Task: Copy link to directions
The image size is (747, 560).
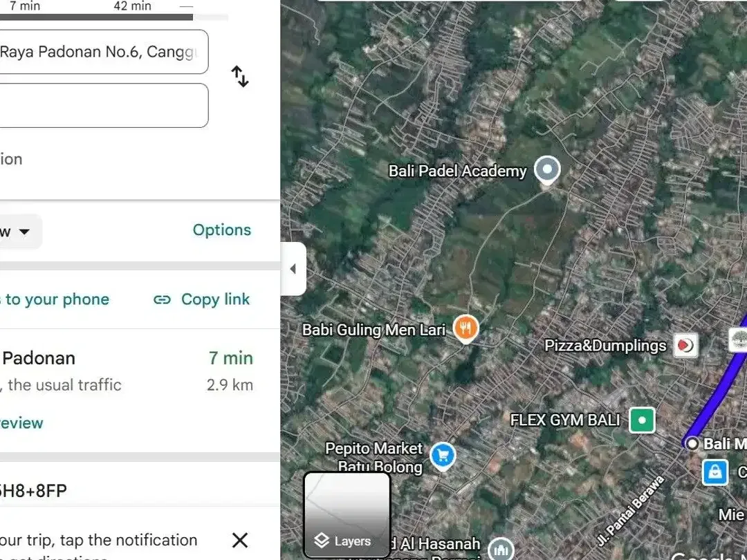Action: click(201, 299)
